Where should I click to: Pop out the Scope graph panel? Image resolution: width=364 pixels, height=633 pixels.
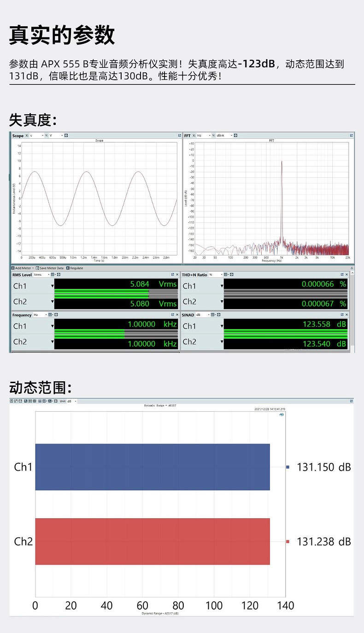pos(179,136)
